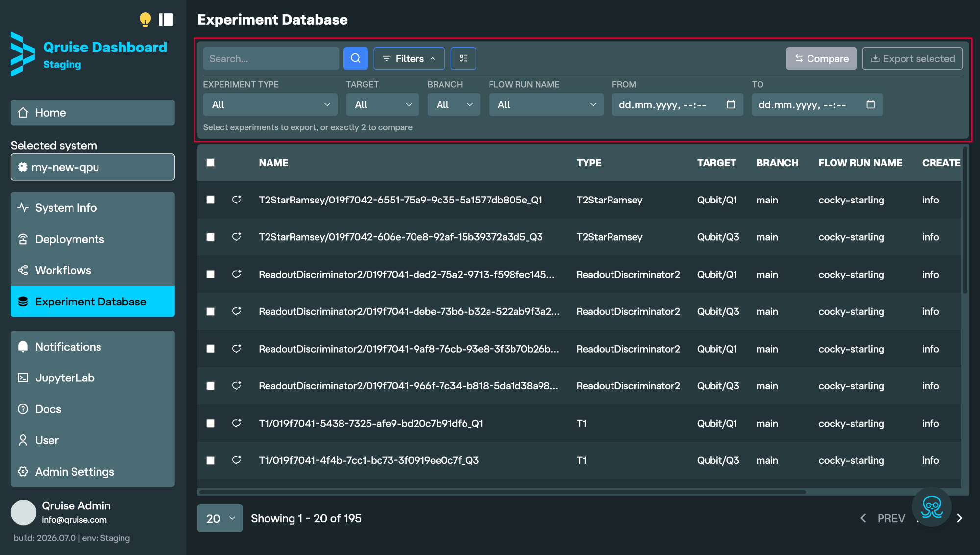
Task: Go to next page with right chevron
Action: point(959,518)
